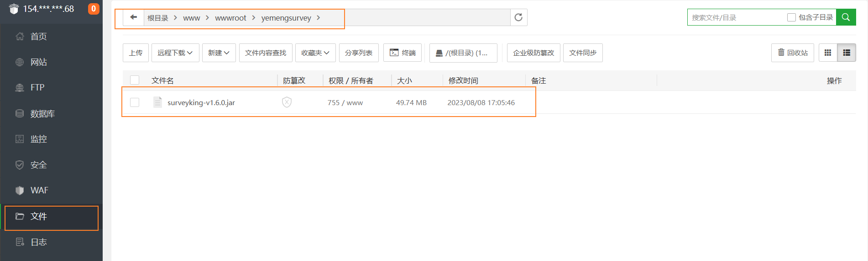The height and width of the screenshot is (261, 868).
Task: Go to the WAF sidebar section
Action: pyautogui.click(x=39, y=190)
